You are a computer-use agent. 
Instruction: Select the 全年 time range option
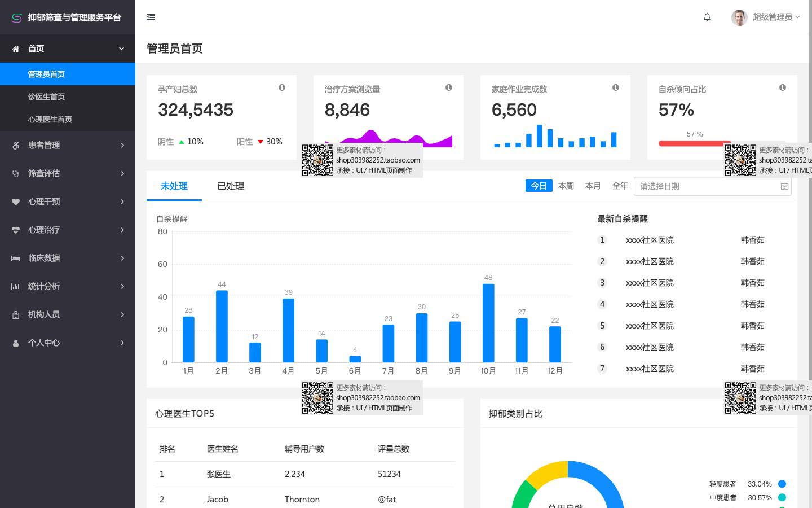[620, 186]
